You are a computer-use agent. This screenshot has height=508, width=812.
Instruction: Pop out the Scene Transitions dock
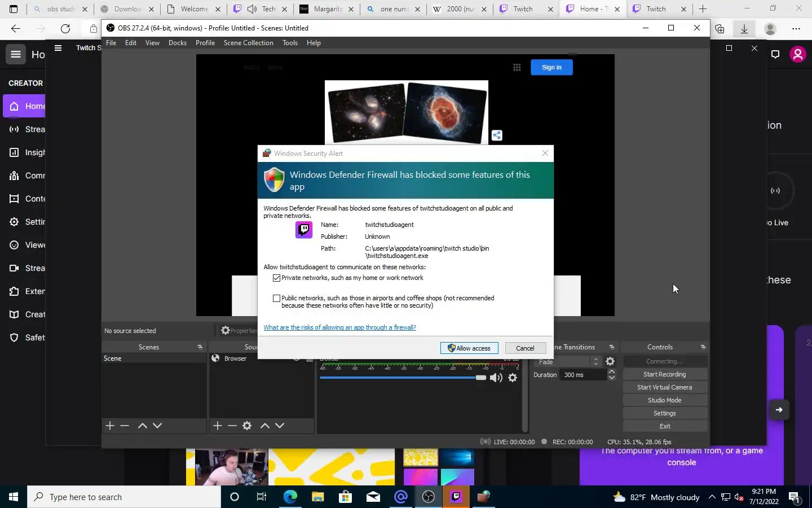(x=612, y=347)
